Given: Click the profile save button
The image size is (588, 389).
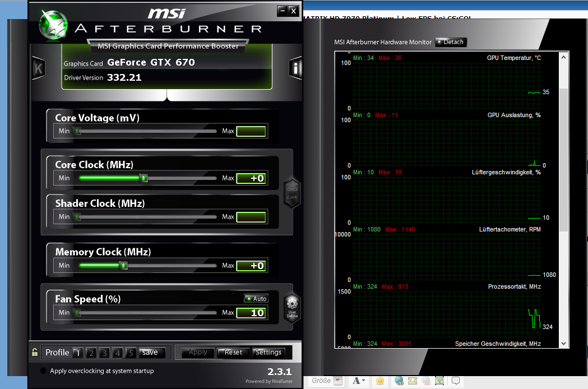Looking at the screenshot, I should [x=152, y=353].
